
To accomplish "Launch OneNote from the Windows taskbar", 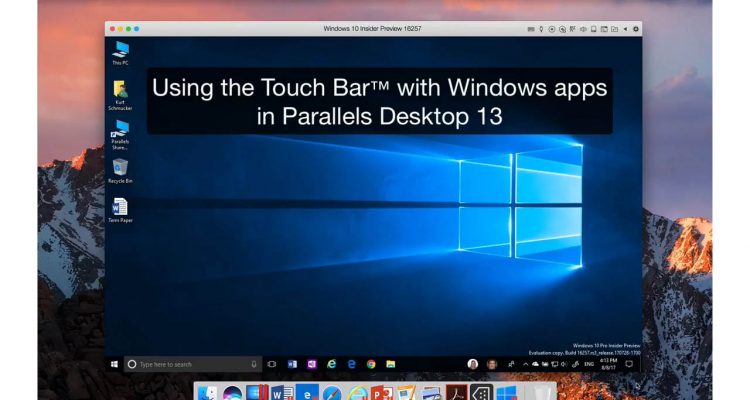I will (x=312, y=364).
